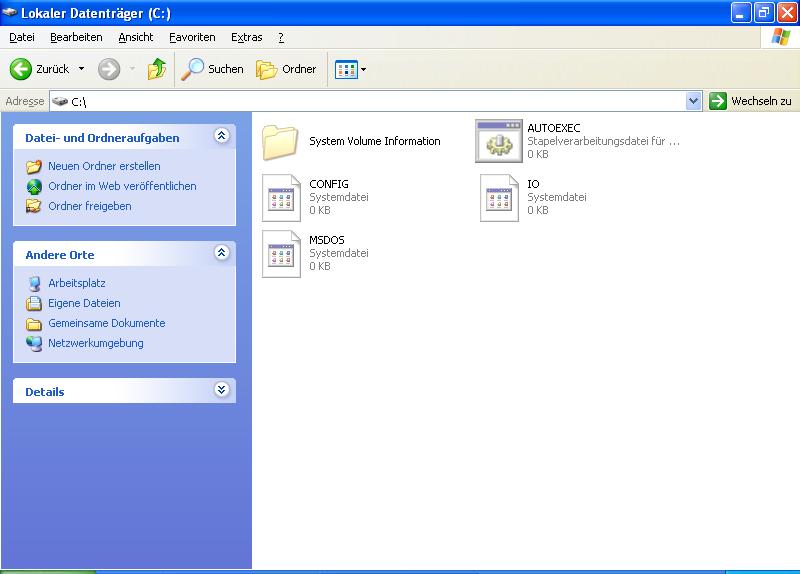Click the drive icon in address bar
Image resolution: width=800 pixels, height=574 pixels.
pyautogui.click(x=60, y=101)
